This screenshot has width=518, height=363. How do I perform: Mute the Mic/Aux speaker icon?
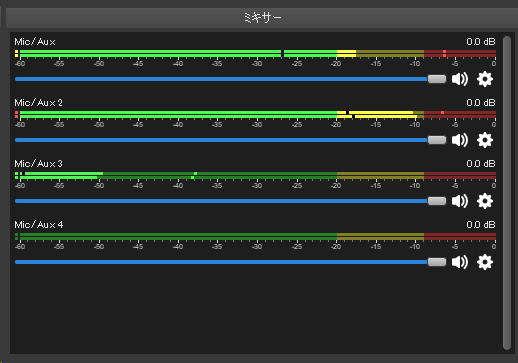coord(460,79)
